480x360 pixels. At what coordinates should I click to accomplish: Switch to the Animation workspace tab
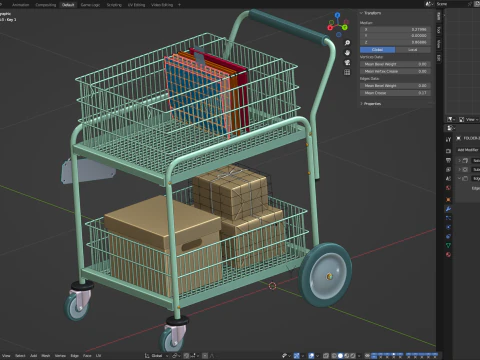click(20, 5)
